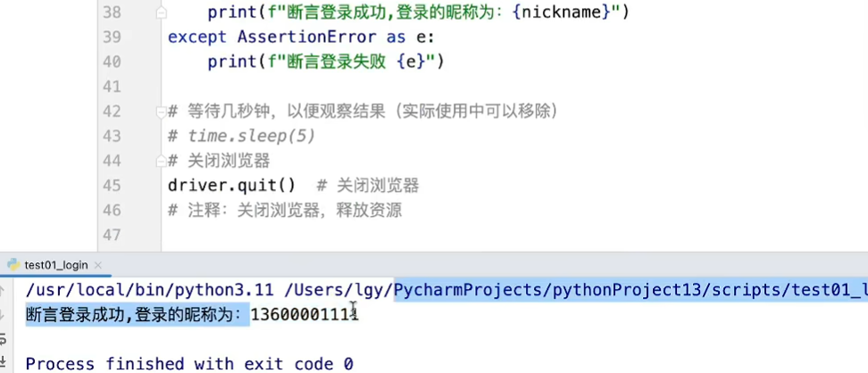Collapse the fold marker on line 44

click(161, 161)
